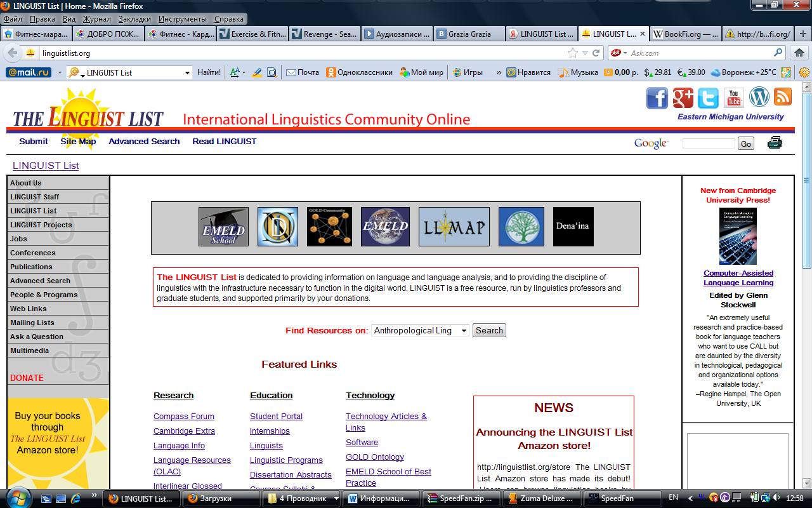The height and width of the screenshot is (508, 812).
Task: Switch to the BookFi.org tab
Action: pyautogui.click(x=686, y=34)
